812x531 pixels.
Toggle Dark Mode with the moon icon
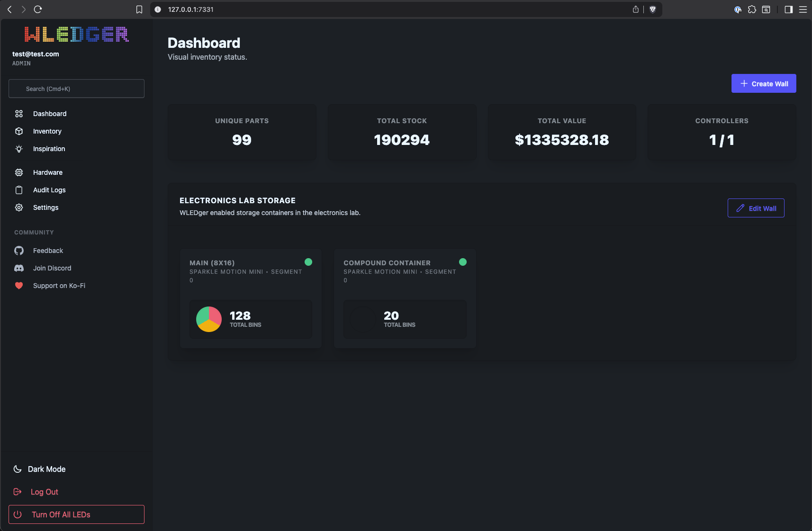pos(18,469)
